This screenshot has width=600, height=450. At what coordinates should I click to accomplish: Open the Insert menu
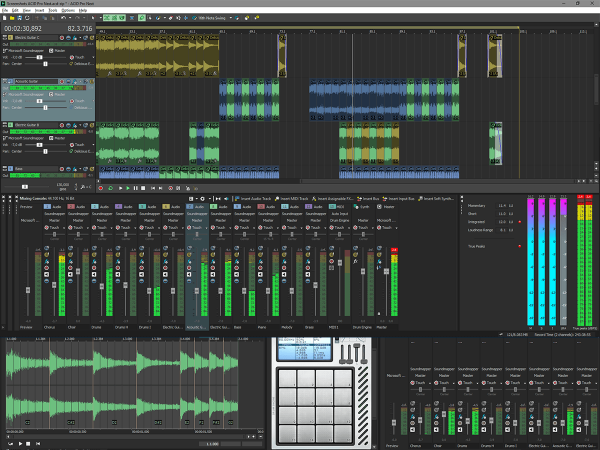pyautogui.click(x=39, y=10)
